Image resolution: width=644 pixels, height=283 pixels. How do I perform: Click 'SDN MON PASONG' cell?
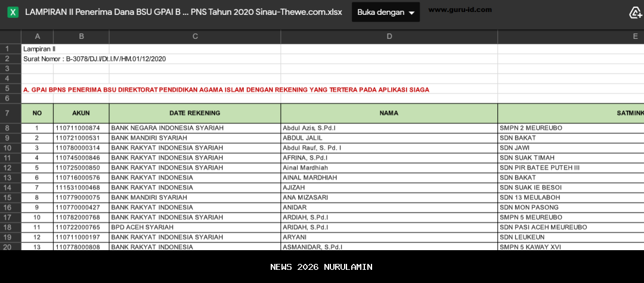click(571, 207)
